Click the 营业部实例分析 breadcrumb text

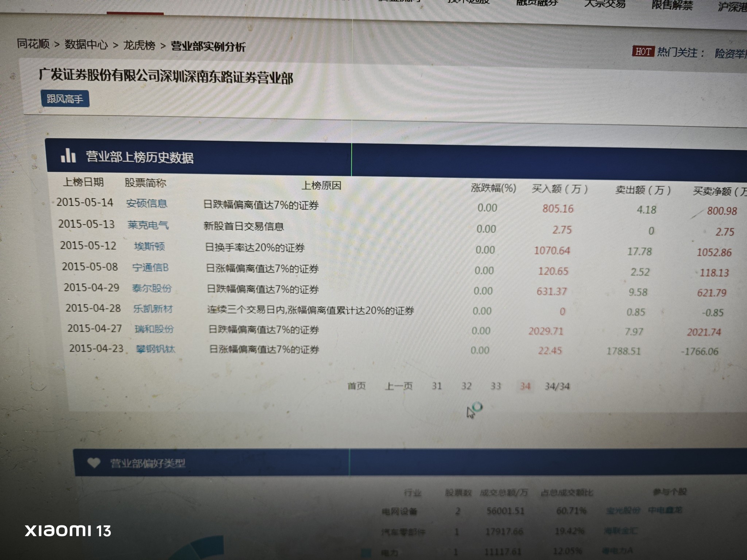click(208, 46)
